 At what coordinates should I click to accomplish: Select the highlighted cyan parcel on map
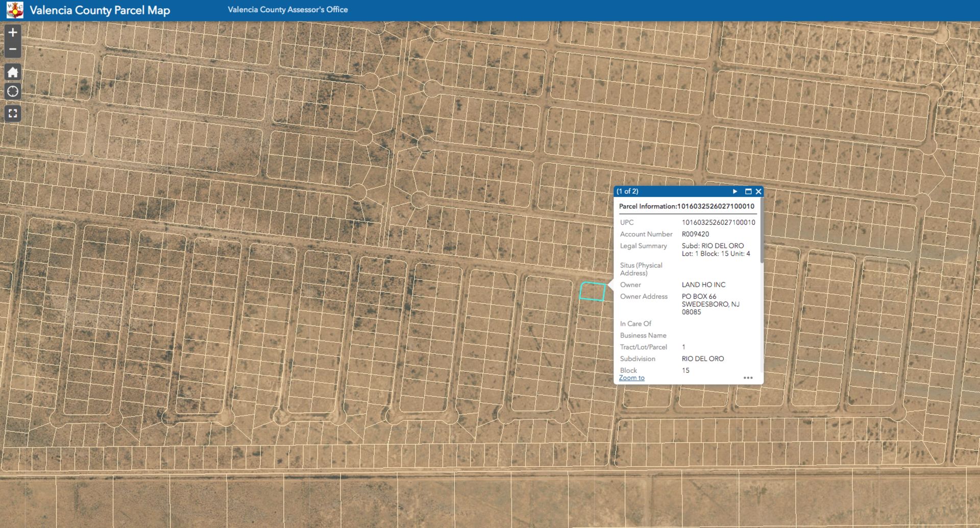coord(593,291)
